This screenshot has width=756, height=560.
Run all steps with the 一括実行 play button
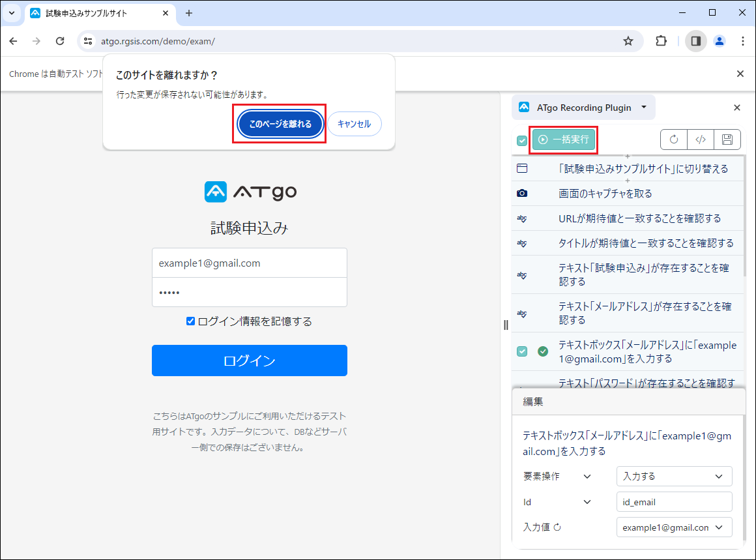coord(563,140)
